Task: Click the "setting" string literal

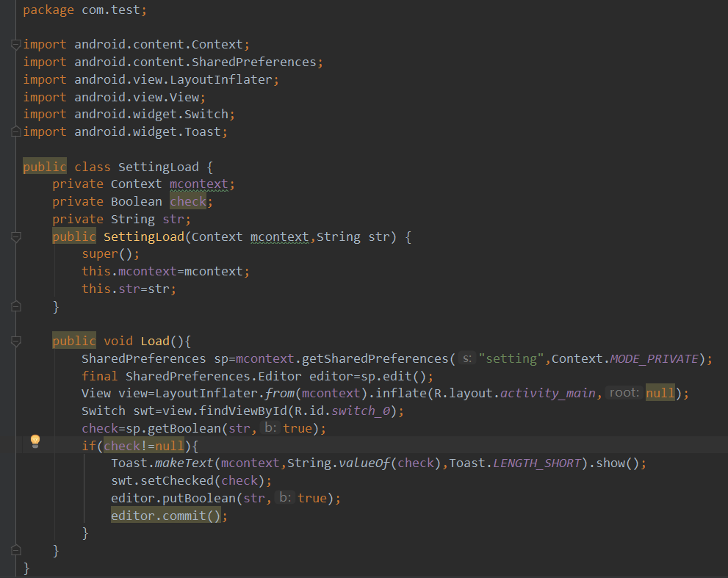Action: 511,358
